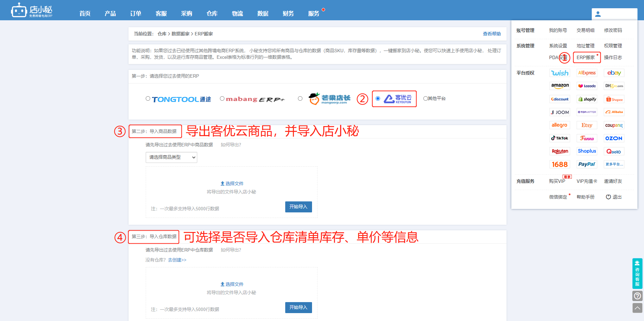Open Etsy platform authorization icon

coord(587,125)
